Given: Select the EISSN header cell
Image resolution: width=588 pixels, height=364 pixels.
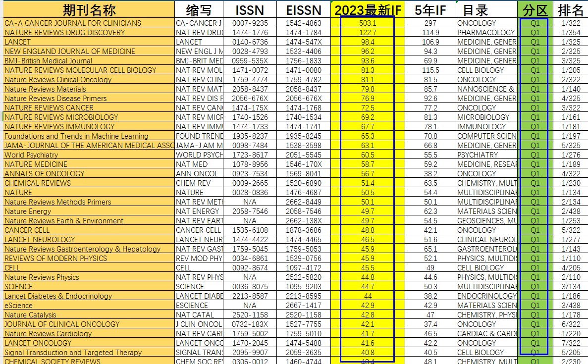Looking at the screenshot, I should pyautogui.click(x=303, y=9).
